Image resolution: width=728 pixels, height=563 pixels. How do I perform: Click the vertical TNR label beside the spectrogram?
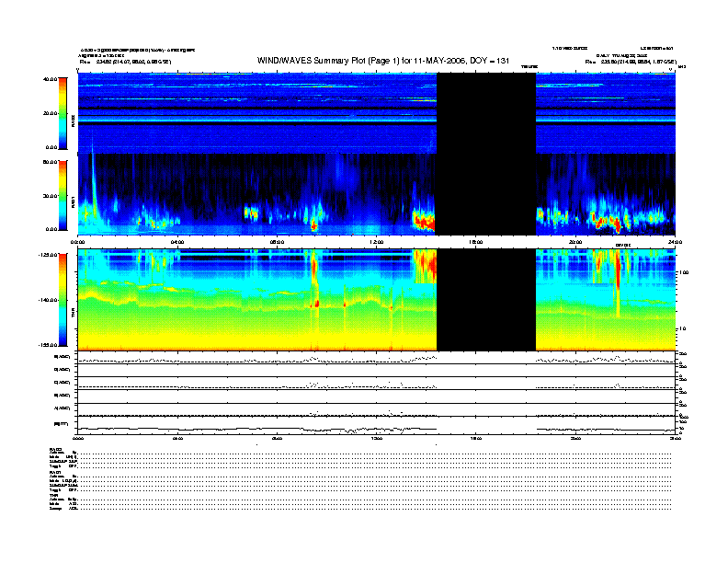[x=73, y=313]
